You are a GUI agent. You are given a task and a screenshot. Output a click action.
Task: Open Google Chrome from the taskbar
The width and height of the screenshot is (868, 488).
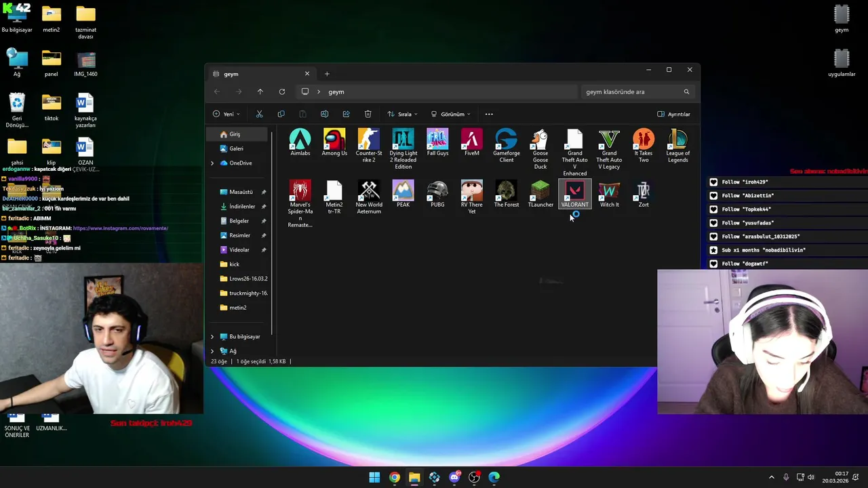tap(394, 477)
